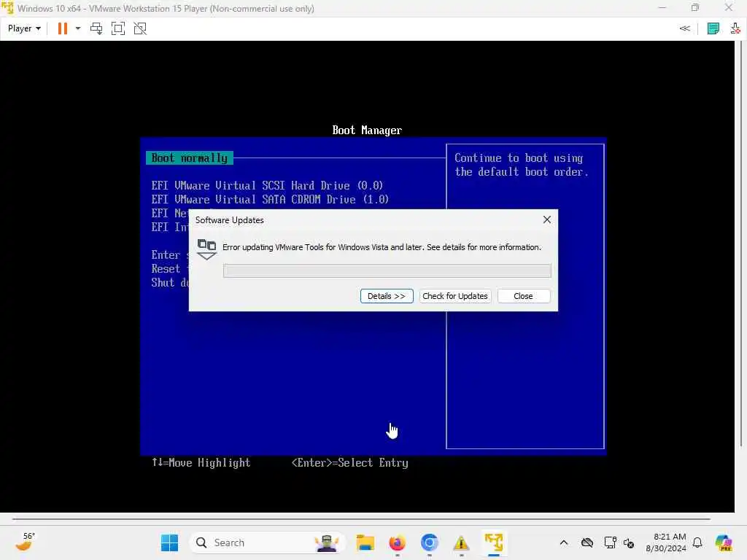Open the Copilot preview icon

724,542
